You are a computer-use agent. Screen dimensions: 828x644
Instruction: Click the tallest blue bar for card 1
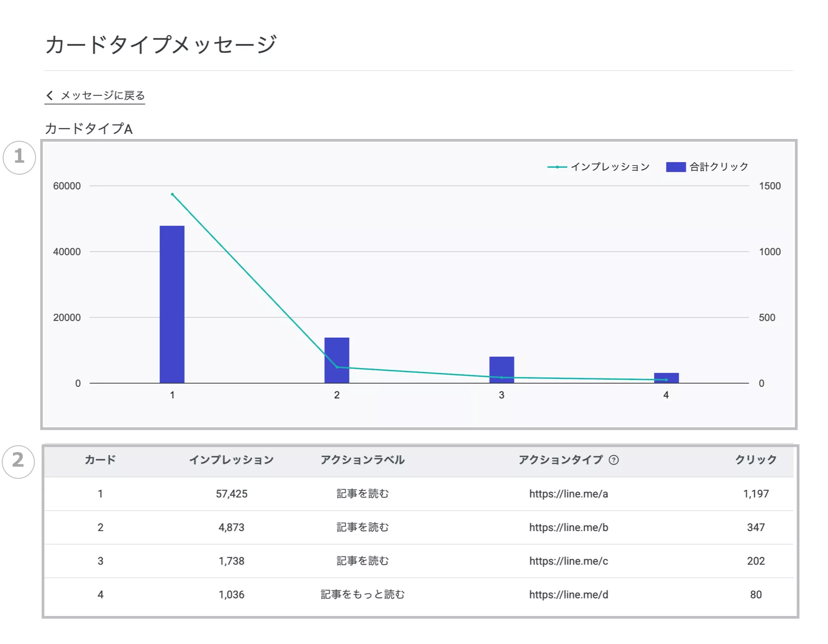[172, 304]
